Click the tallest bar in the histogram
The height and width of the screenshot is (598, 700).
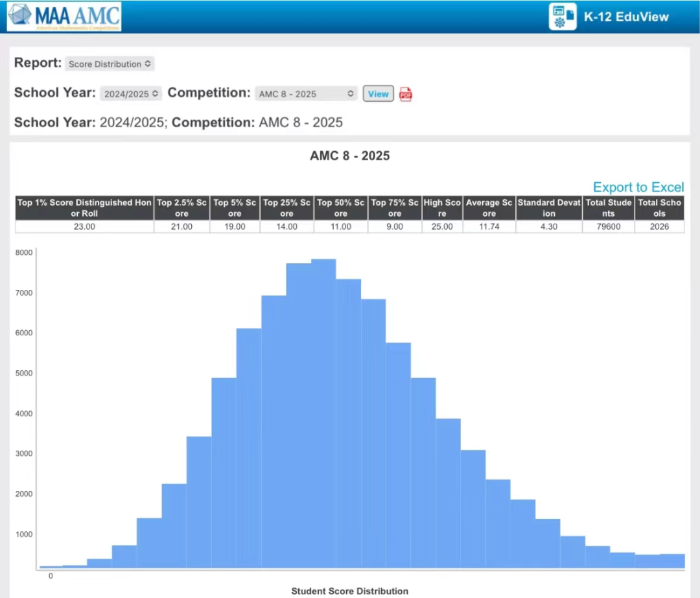click(x=323, y=415)
